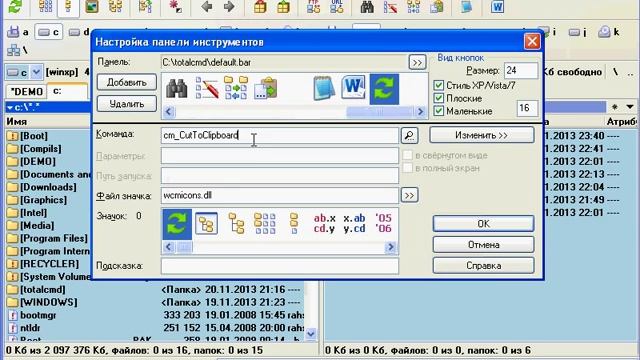640x360 pixels.
Task: Click the pack files box icon
Action: tap(260, 7)
